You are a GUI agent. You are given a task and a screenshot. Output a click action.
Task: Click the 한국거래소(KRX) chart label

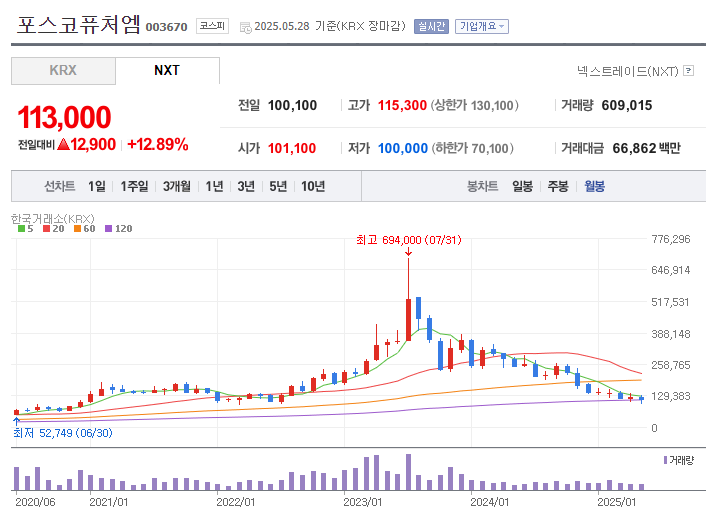tap(53, 219)
